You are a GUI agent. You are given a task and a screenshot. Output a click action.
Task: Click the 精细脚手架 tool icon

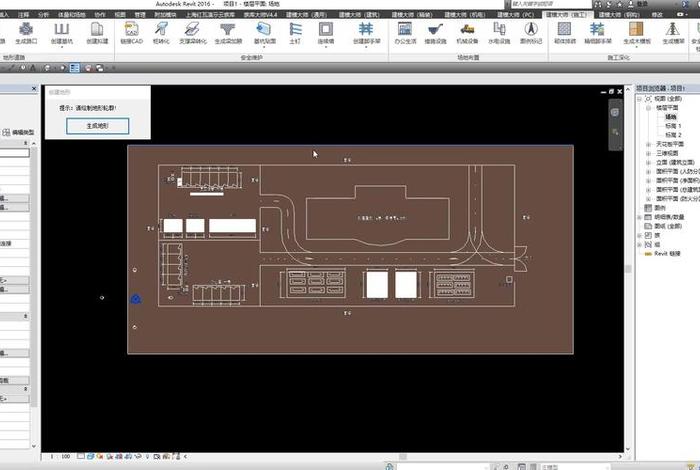597,29
